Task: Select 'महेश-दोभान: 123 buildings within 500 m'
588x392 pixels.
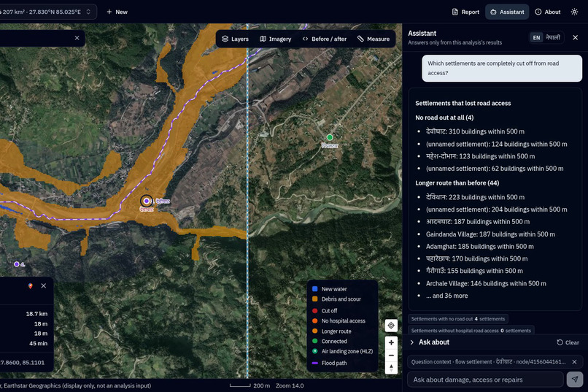Action: tap(480, 156)
